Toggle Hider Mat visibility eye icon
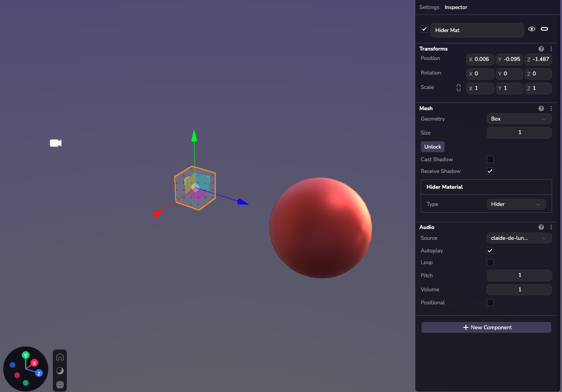The width and height of the screenshot is (562, 392). 532,29
